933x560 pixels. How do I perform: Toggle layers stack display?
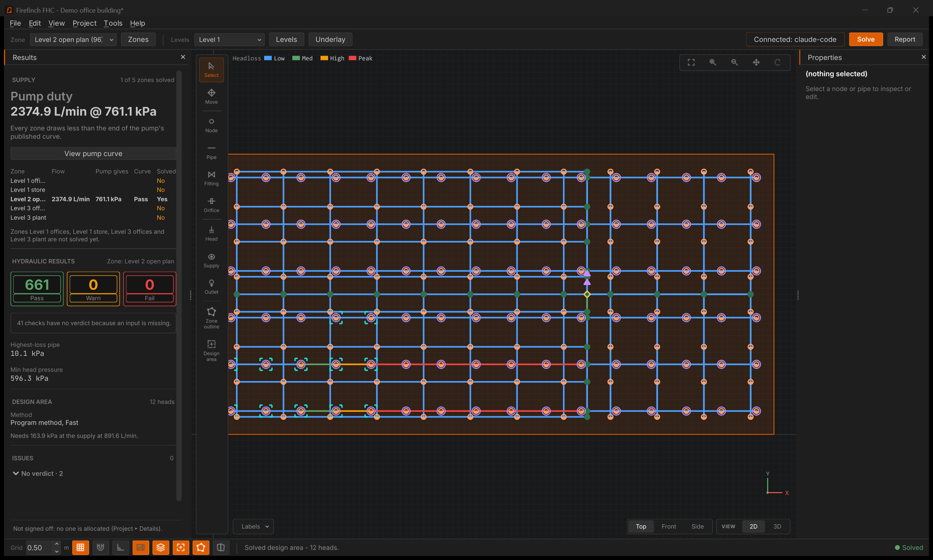coord(161,548)
